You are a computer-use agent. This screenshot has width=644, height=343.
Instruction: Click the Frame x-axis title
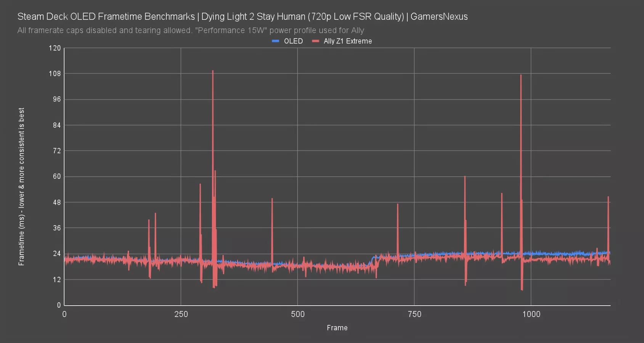(337, 328)
